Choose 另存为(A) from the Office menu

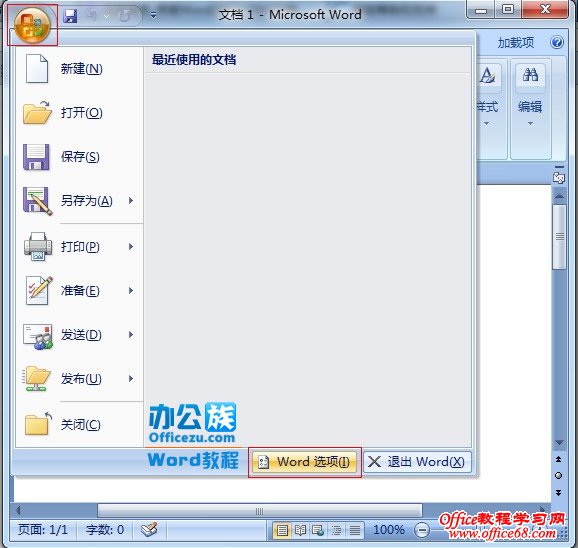(x=79, y=201)
